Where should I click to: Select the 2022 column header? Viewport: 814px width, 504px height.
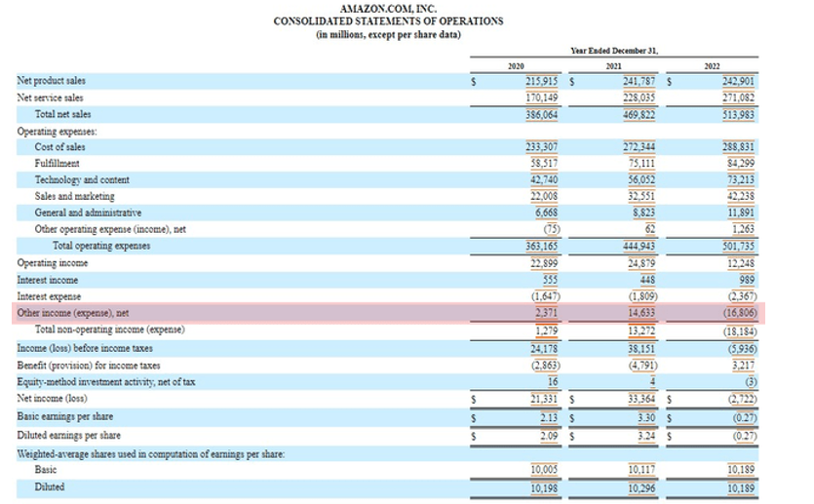[x=712, y=66]
